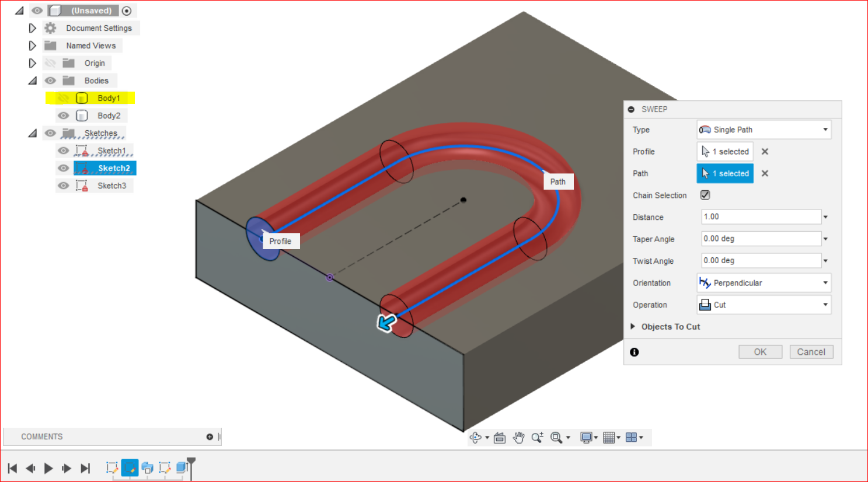Add a comment with the plus icon
The width and height of the screenshot is (868, 482).
(x=210, y=437)
